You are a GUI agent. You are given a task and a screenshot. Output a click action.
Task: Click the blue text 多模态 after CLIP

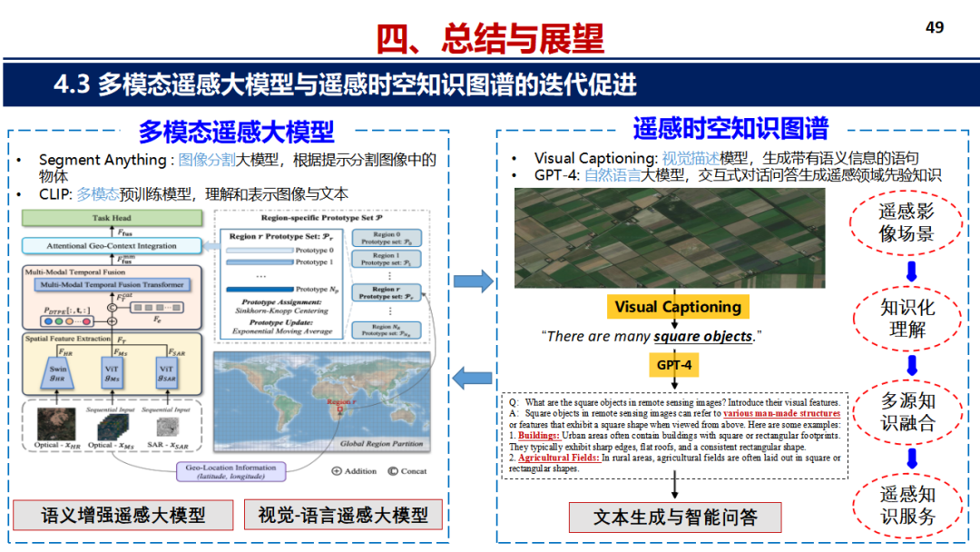click(x=97, y=194)
